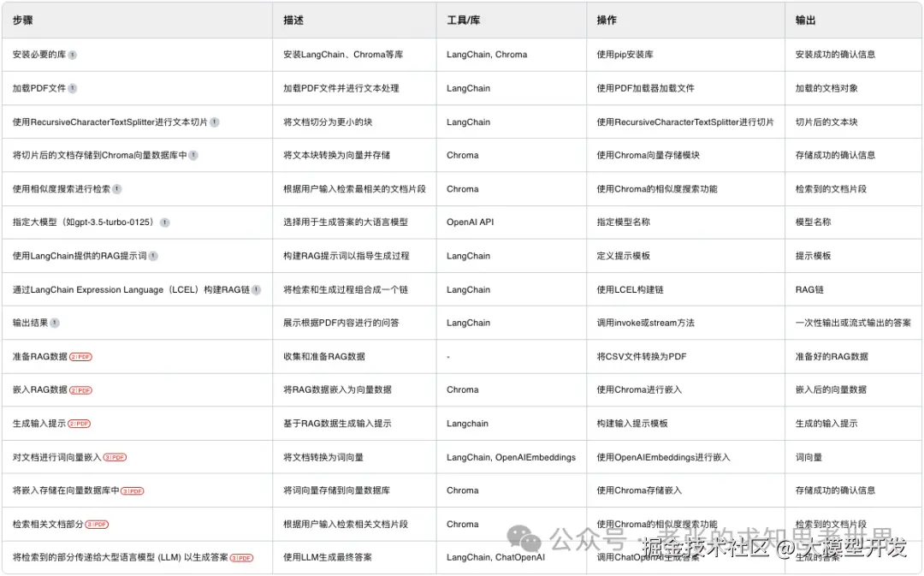Click the 2|PDF badge beside 生成输入提示

click(80, 423)
